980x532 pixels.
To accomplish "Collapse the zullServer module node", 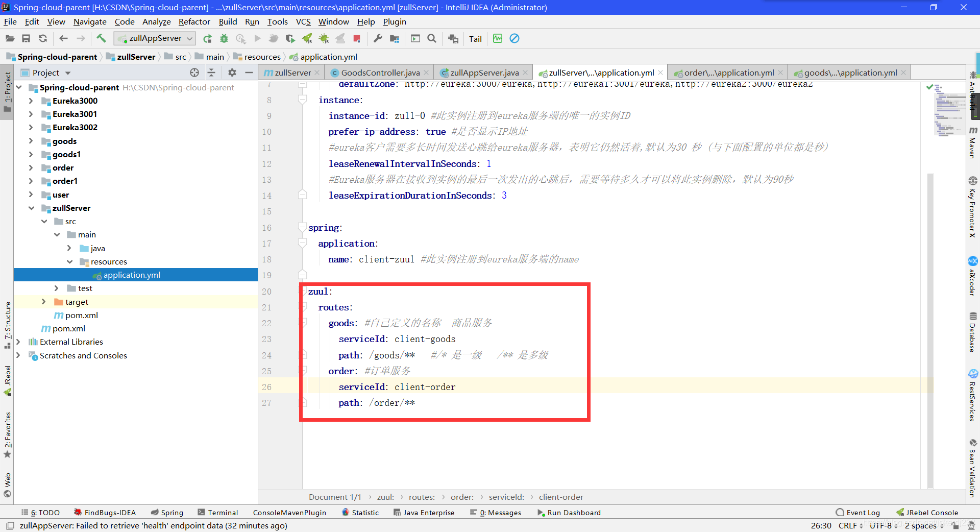I will tap(31, 208).
